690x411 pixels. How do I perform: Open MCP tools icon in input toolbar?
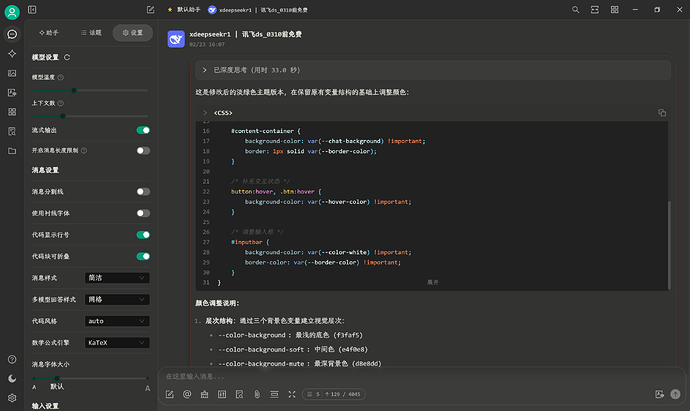[222, 394]
